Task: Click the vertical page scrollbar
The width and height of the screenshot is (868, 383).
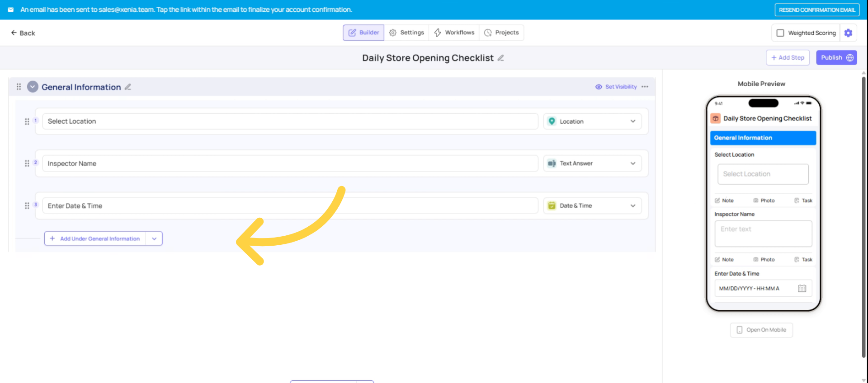Action: pyautogui.click(x=863, y=217)
